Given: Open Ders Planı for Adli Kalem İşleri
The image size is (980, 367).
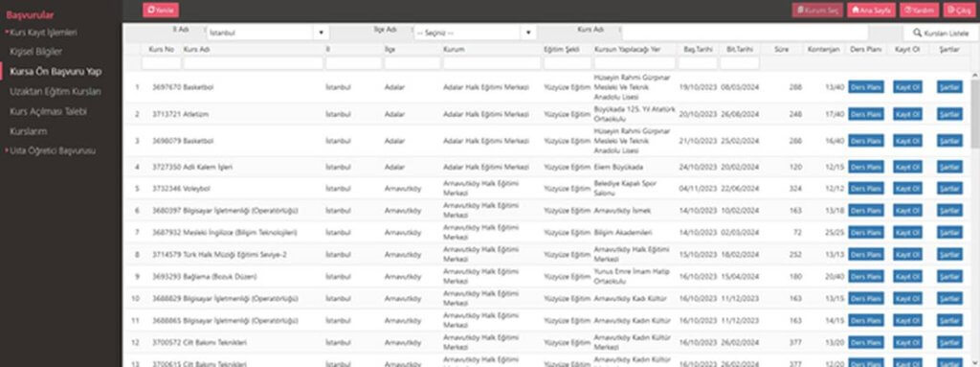Looking at the screenshot, I should click(x=865, y=168).
